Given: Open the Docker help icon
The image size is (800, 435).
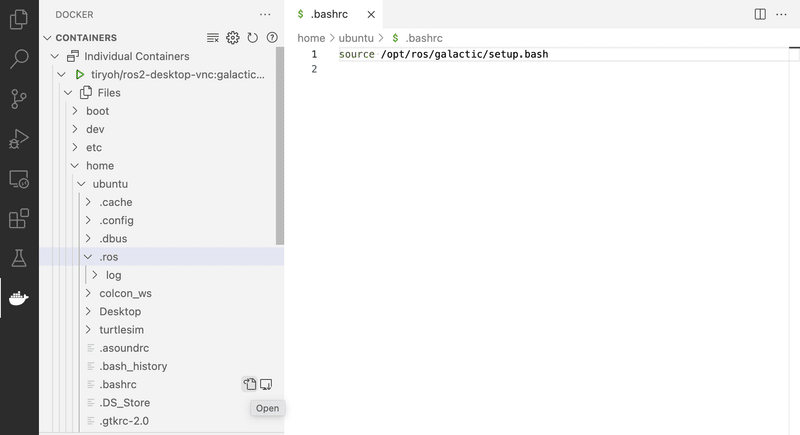Looking at the screenshot, I should point(272,37).
